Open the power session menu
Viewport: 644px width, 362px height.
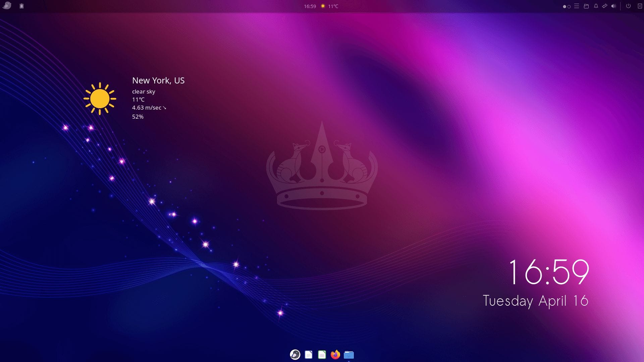pos(628,6)
